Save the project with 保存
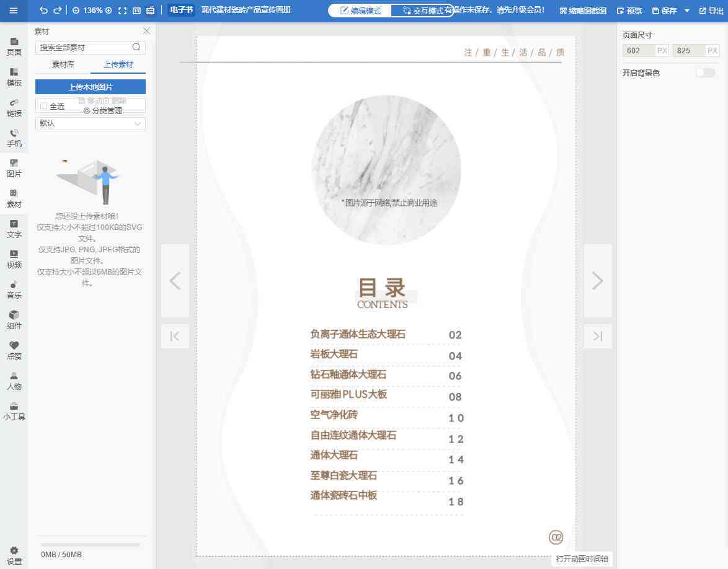 [x=664, y=11]
